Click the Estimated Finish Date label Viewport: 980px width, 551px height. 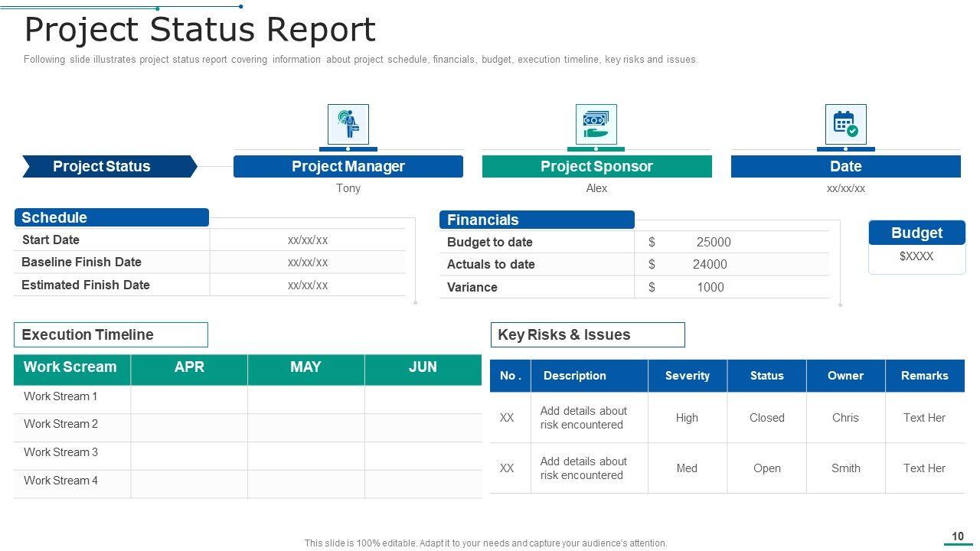pyautogui.click(x=86, y=285)
